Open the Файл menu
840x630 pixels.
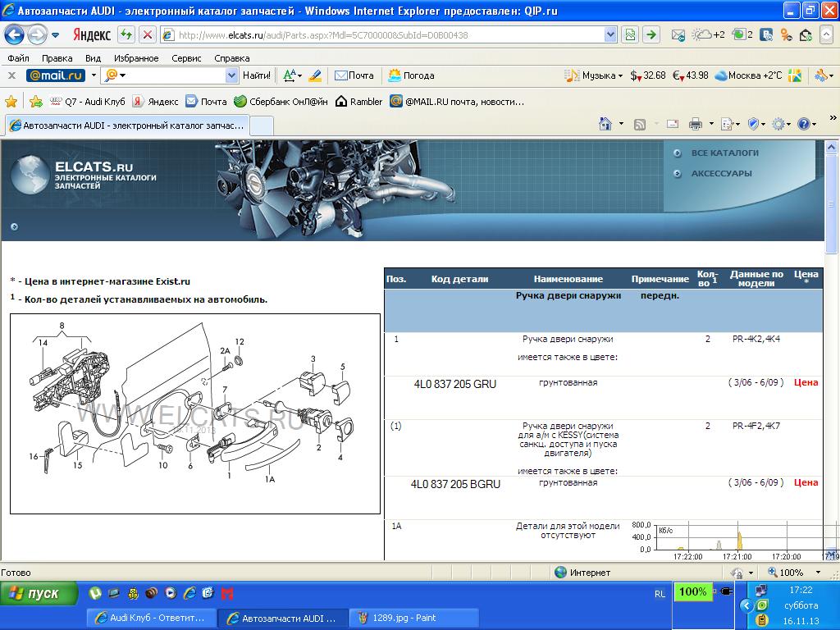(x=18, y=58)
